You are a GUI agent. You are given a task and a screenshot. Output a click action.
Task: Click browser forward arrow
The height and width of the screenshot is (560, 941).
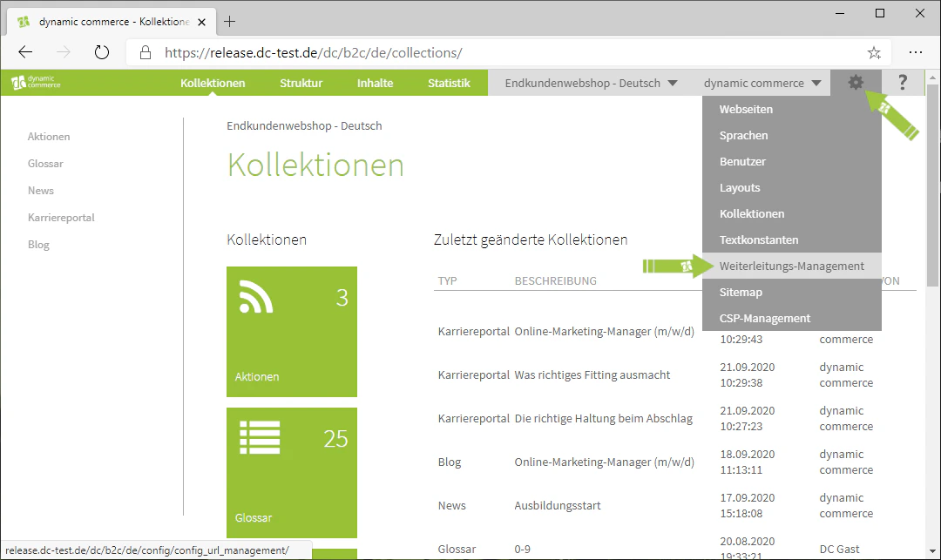coord(63,53)
